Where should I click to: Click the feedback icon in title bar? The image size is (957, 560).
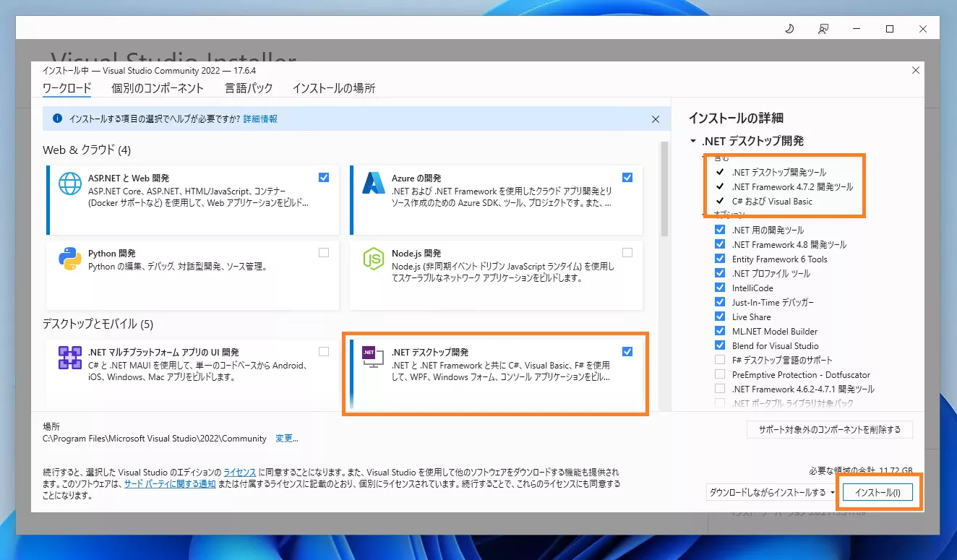point(823,29)
